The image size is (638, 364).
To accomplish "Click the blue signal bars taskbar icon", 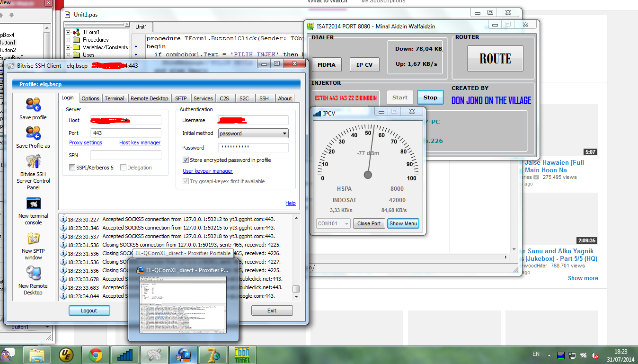I will click(124, 355).
